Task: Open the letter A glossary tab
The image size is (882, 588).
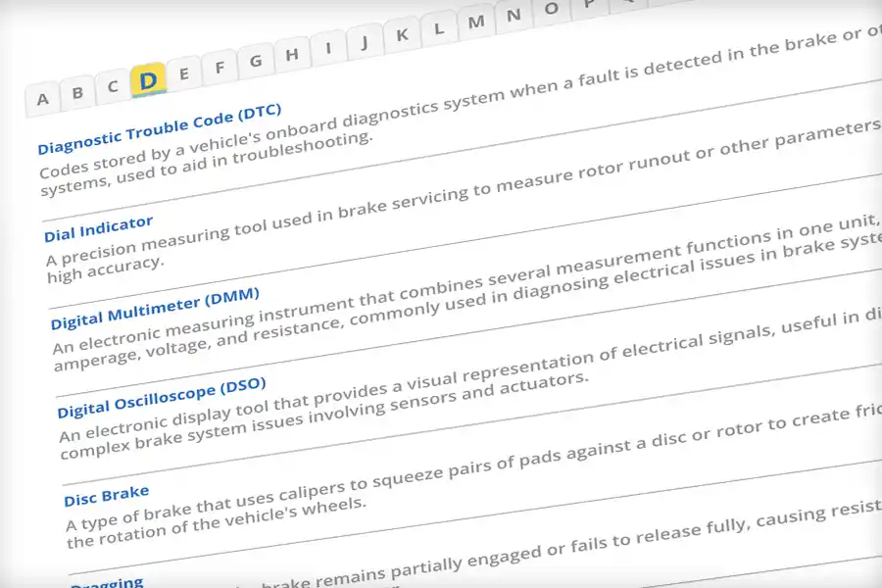Action: [x=42, y=98]
